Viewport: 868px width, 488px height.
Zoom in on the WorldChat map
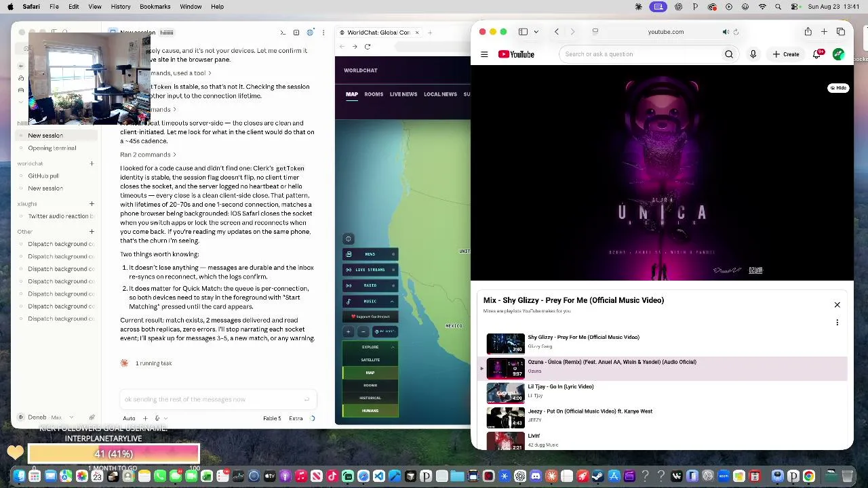pos(349,331)
